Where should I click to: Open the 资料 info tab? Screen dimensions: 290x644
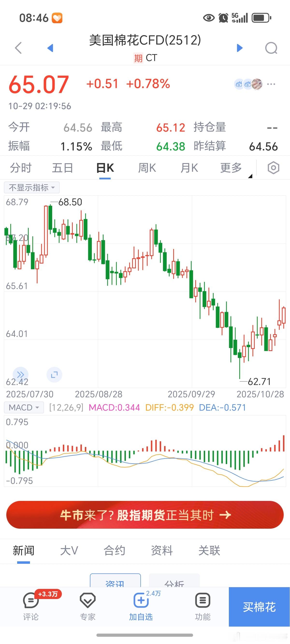click(162, 550)
